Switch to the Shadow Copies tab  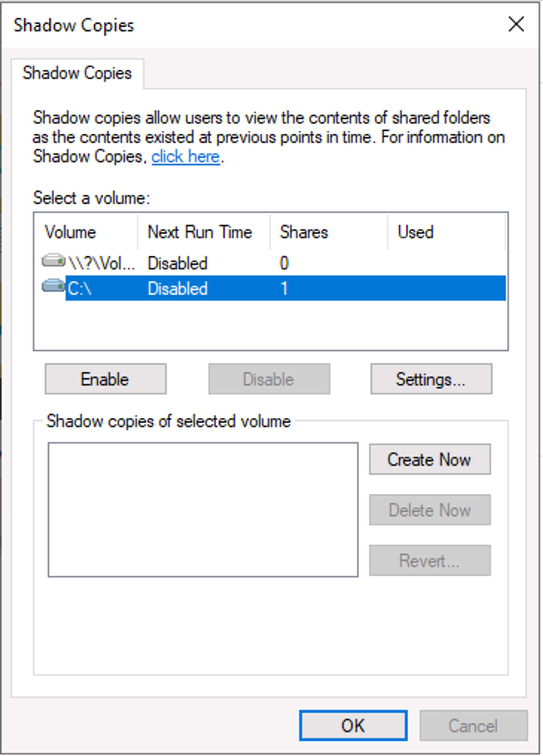[x=77, y=73]
